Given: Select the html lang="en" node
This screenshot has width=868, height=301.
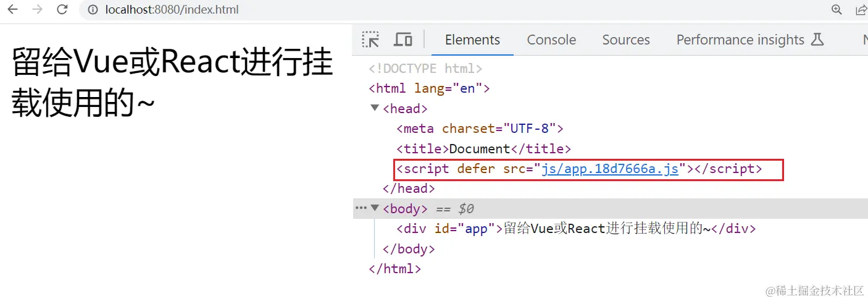Looking at the screenshot, I should pos(429,88).
